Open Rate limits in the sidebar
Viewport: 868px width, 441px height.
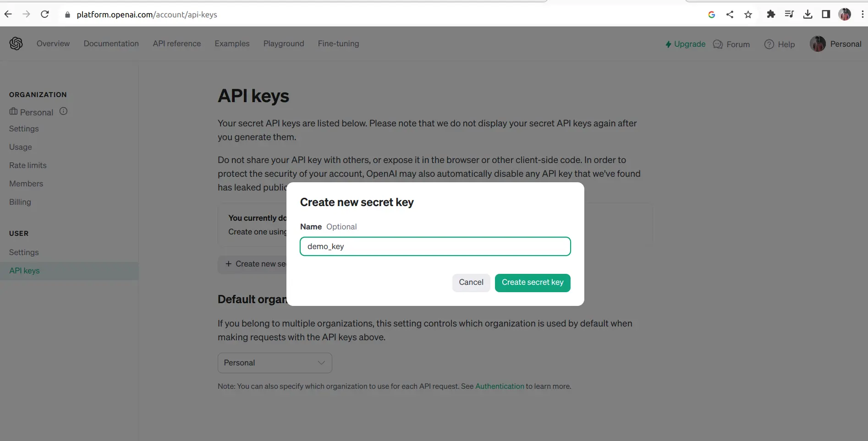click(x=28, y=165)
